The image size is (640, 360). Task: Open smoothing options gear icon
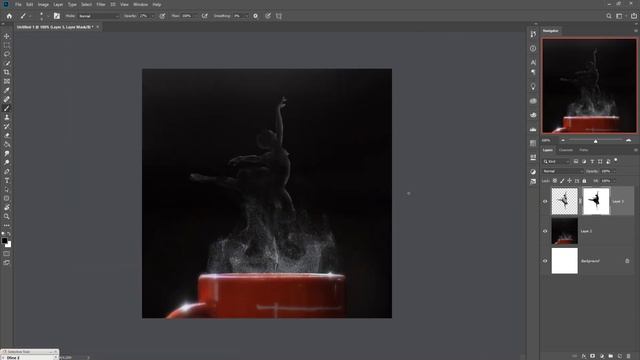point(256,16)
